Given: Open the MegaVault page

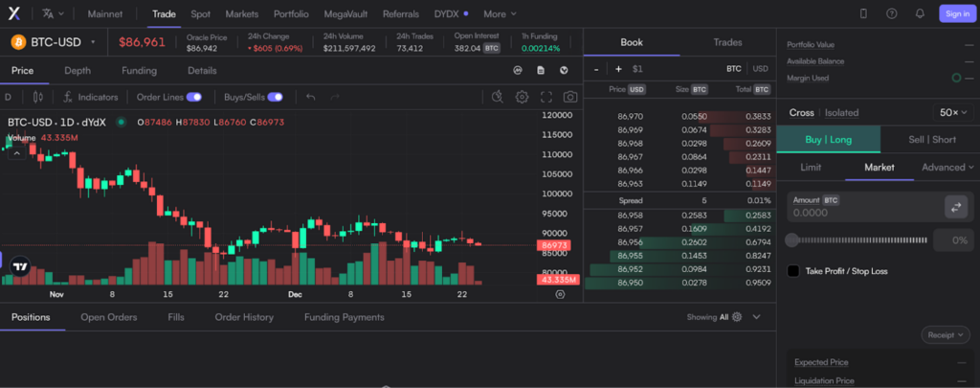Looking at the screenshot, I should click(x=345, y=13).
